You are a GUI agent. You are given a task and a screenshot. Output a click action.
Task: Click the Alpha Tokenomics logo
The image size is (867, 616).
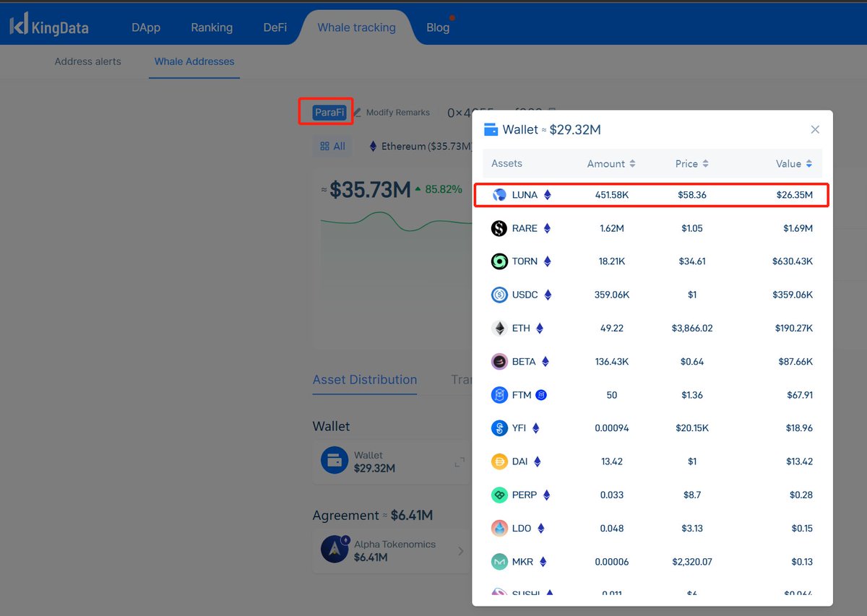click(x=335, y=550)
